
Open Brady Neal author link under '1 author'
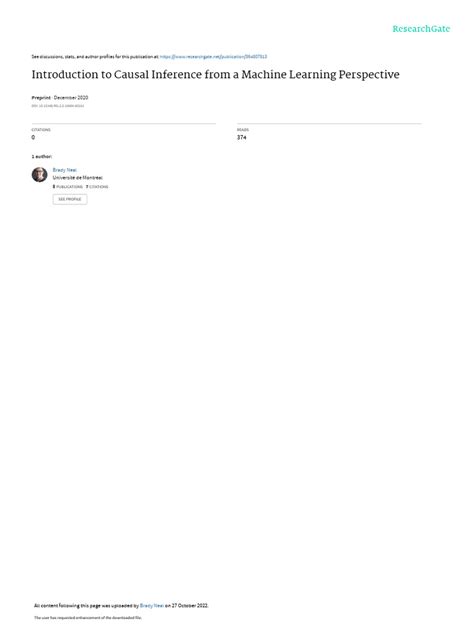(x=64, y=170)
